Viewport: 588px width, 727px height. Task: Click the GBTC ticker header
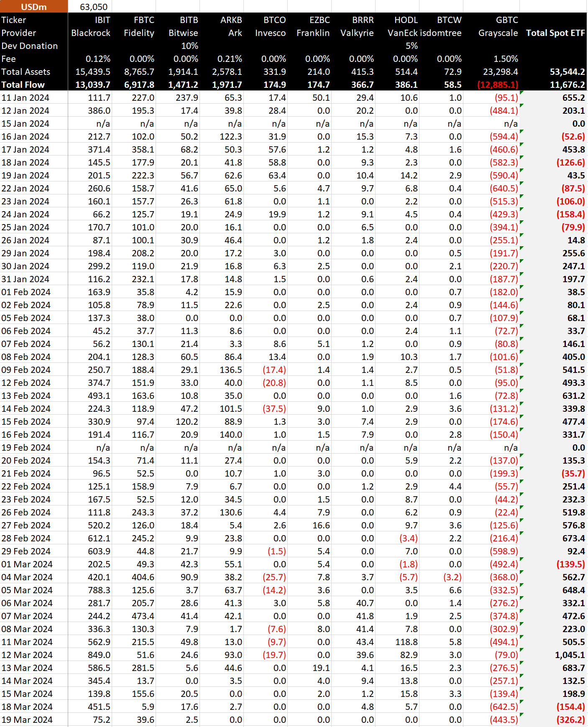(x=507, y=20)
